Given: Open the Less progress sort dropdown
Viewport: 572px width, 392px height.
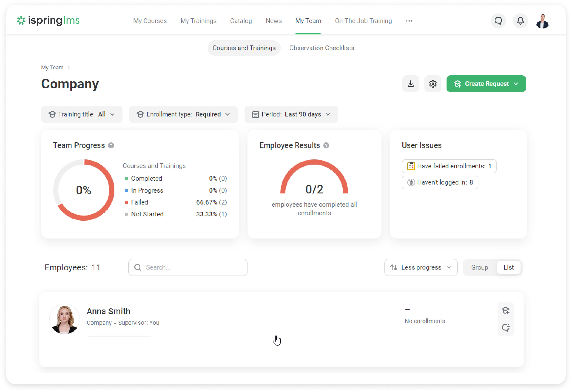Looking at the screenshot, I should 421,267.
